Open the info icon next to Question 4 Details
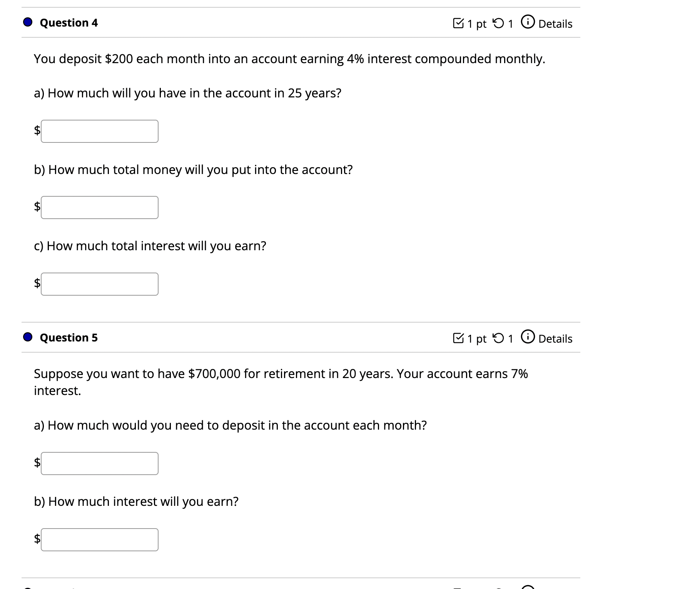 coord(528,23)
